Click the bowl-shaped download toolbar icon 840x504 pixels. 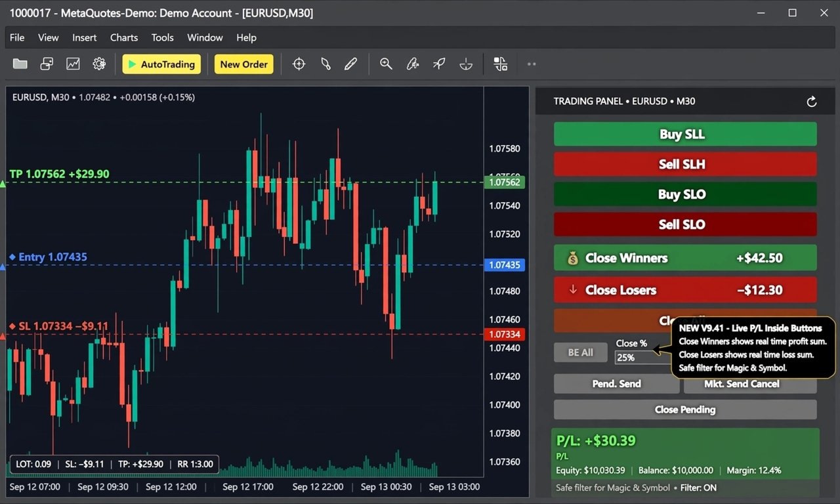click(x=466, y=64)
